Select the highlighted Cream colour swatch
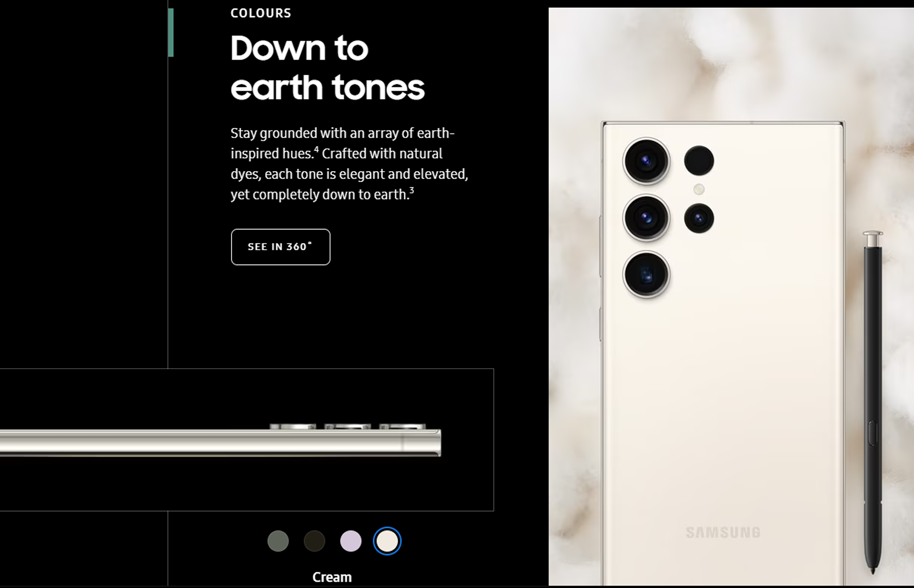 click(x=387, y=541)
